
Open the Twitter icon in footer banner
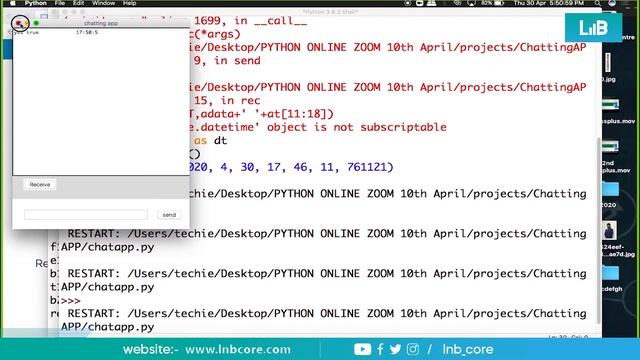tap(395, 349)
